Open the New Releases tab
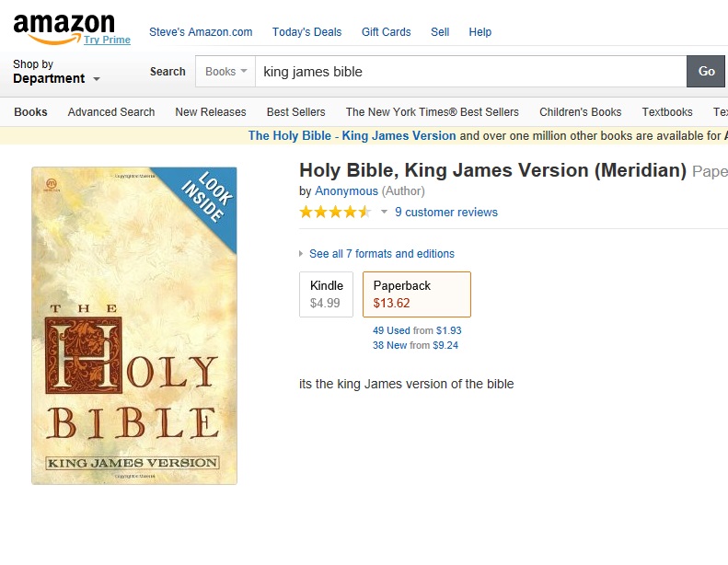Image resolution: width=728 pixels, height=565 pixels. pos(210,112)
